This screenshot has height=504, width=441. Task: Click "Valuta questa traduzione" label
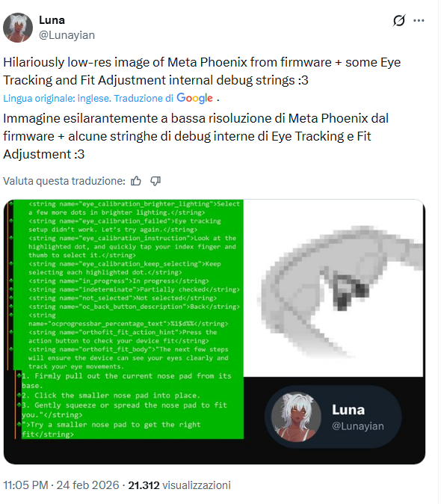(x=64, y=181)
